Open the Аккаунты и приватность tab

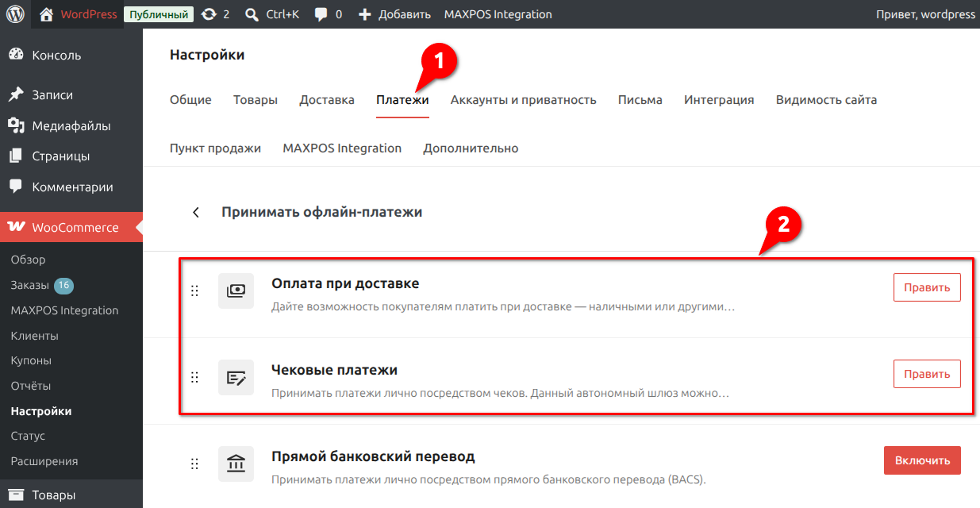(524, 99)
